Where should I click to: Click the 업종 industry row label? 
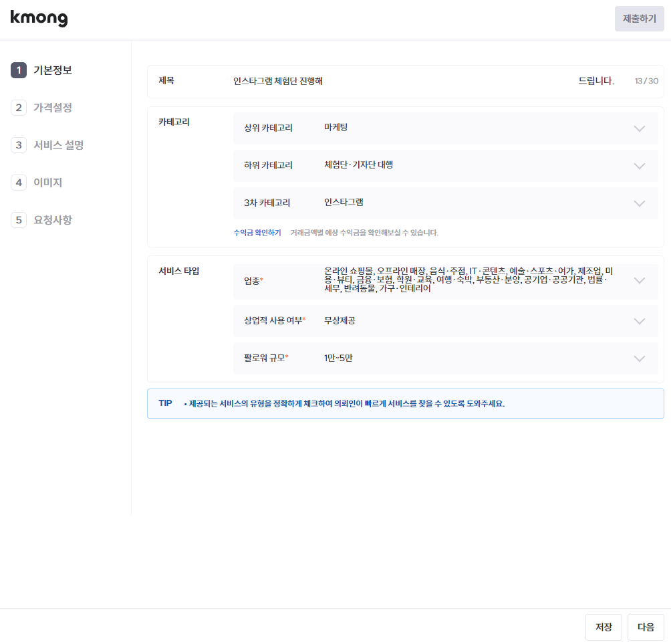253,280
